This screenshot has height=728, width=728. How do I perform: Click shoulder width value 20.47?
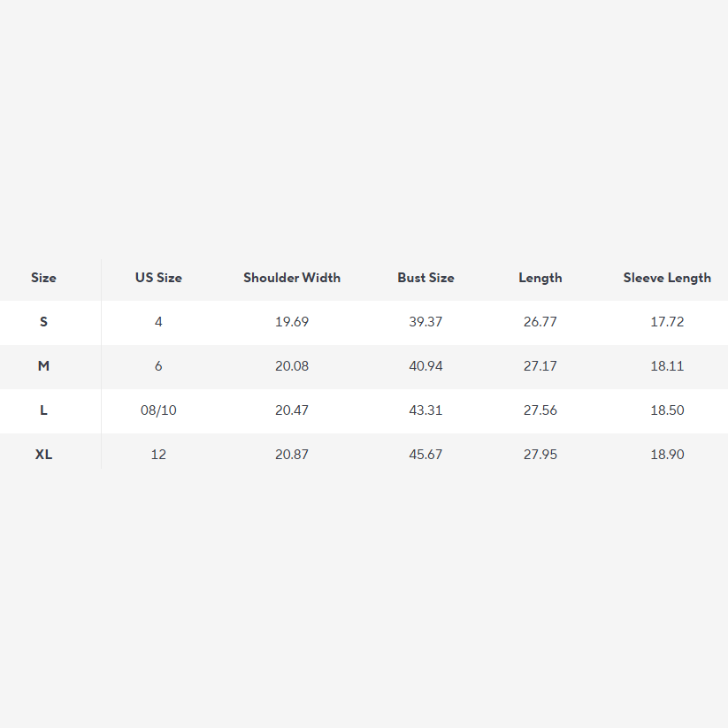pyautogui.click(x=292, y=410)
